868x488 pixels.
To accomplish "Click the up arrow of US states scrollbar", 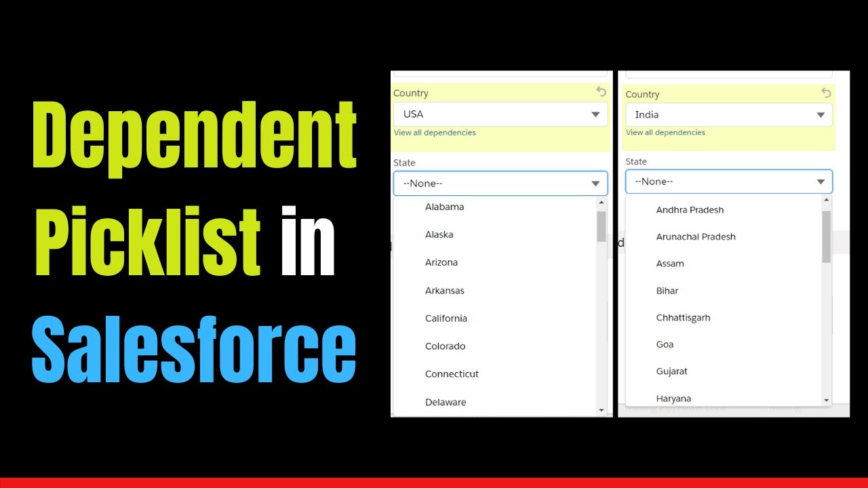I will pos(601,203).
